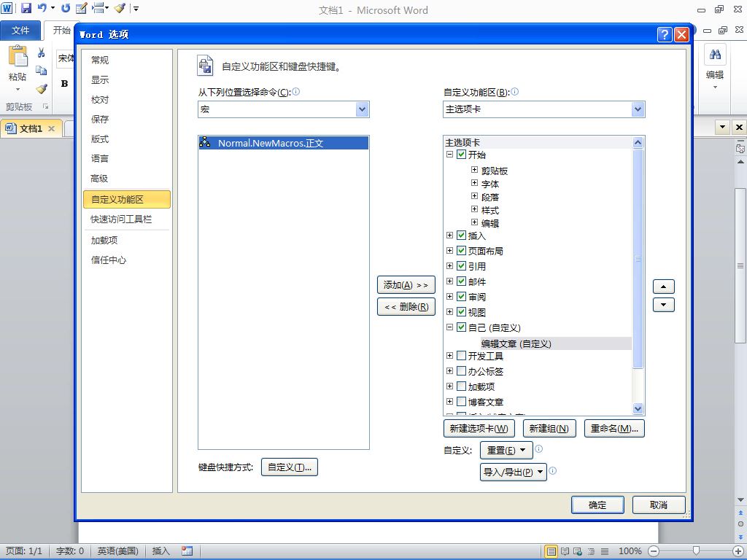
Task: Uncheck the 插入 tab checkbox
Action: coord(461,236)
